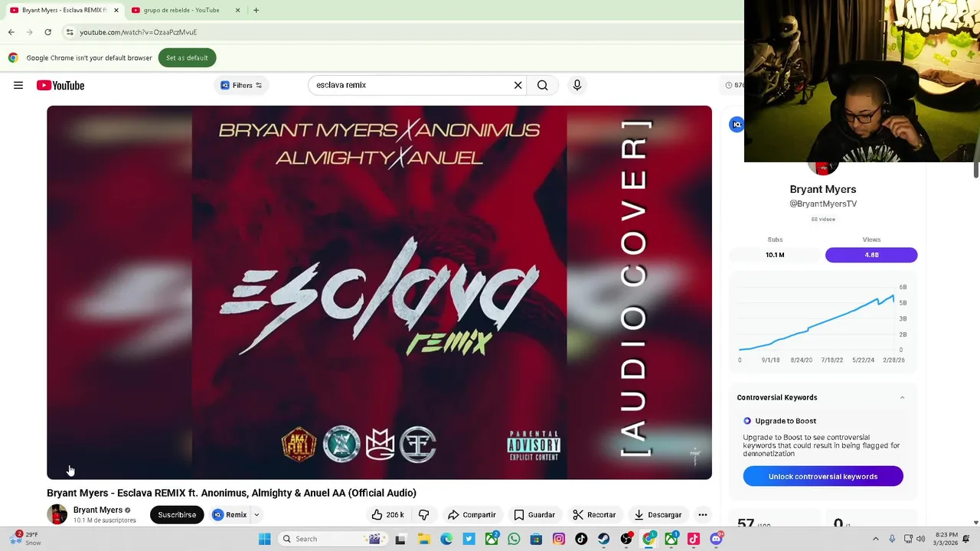Switch to the 'grupo de rebelde' tab

pyautogui.click(x=181, y=10)
